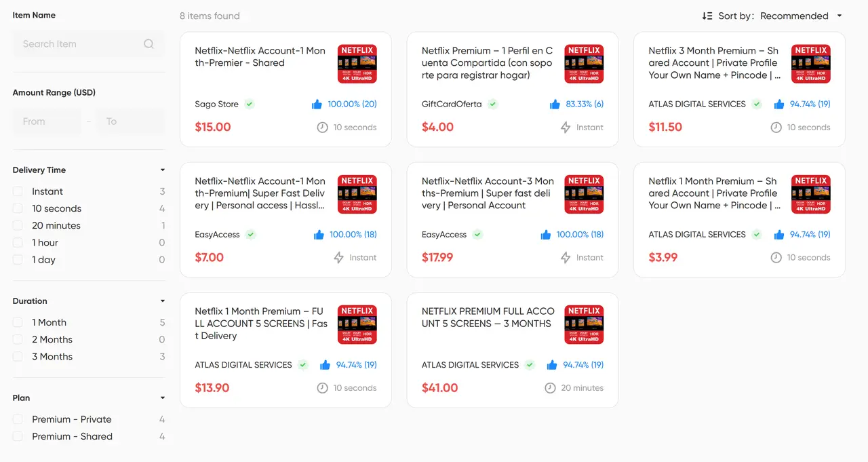868x462 pixels.
Task: Click the Netflix 4K UltraHD thumbnail on first card
Action: (x=357, y=62)
